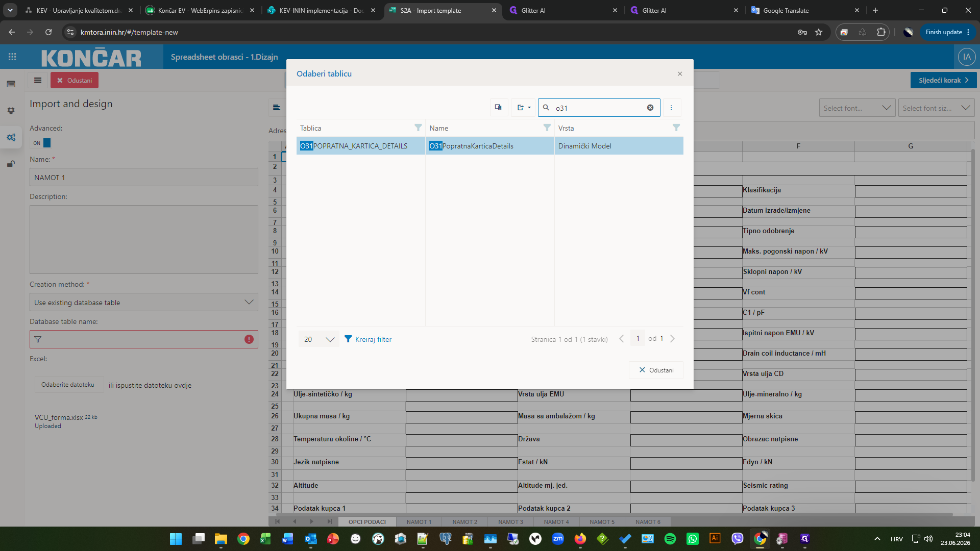Clear the o31 search text
Image resolution: width=980 pixels, height=551 pixels.
(650, 108)
